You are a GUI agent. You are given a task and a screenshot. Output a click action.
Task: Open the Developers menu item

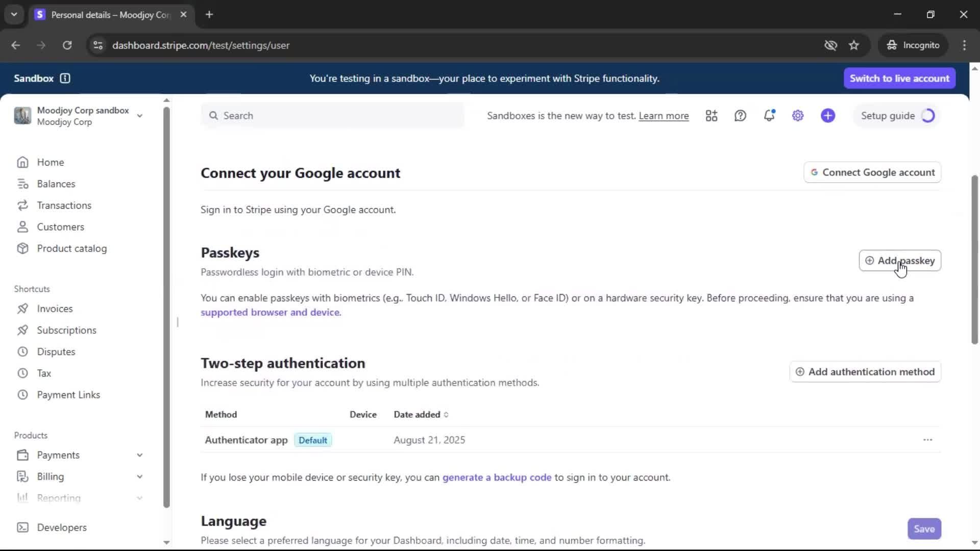(x=61, y=528)
